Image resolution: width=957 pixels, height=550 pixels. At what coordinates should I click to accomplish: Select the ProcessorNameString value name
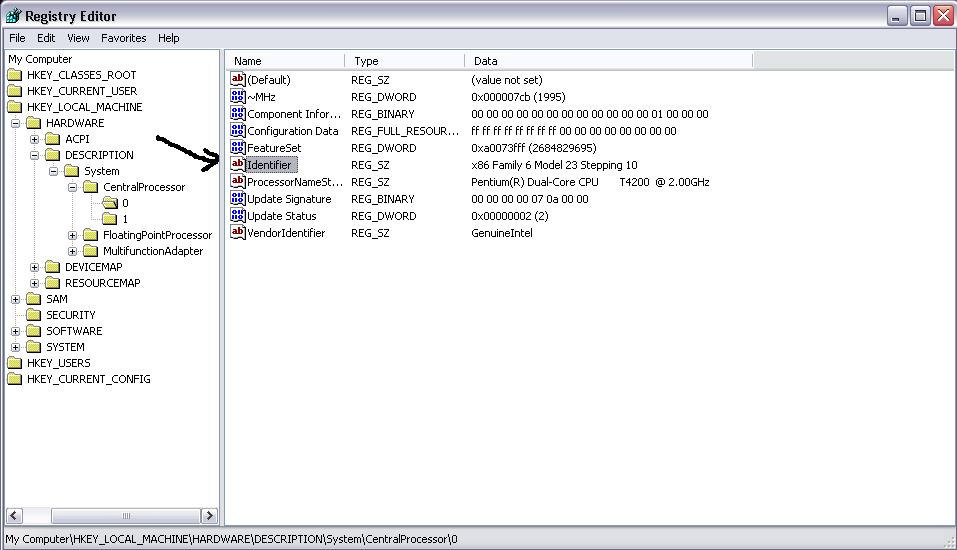point(295,182)
